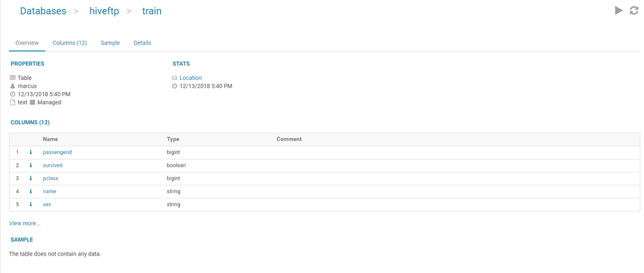Click the string type cell for sex
Image resolution: width=644 pixels, height=273 pixels.
click(173, 205)
